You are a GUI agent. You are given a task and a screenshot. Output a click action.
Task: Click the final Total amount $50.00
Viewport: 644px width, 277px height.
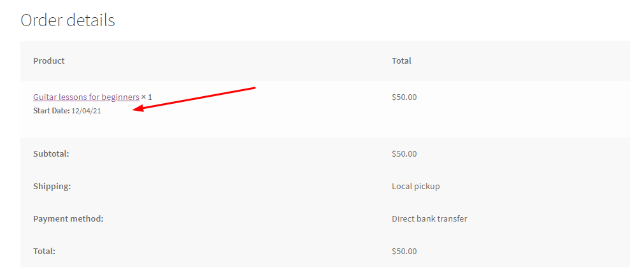point(404,251)
